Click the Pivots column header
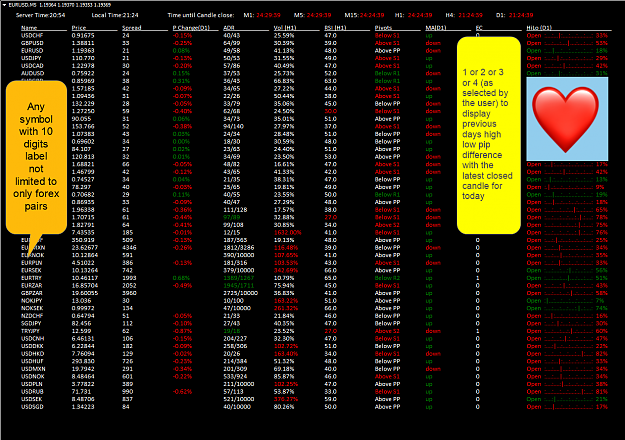Image resolution: width=625 pixels, height=440 pixels. (x=383, y=28)
